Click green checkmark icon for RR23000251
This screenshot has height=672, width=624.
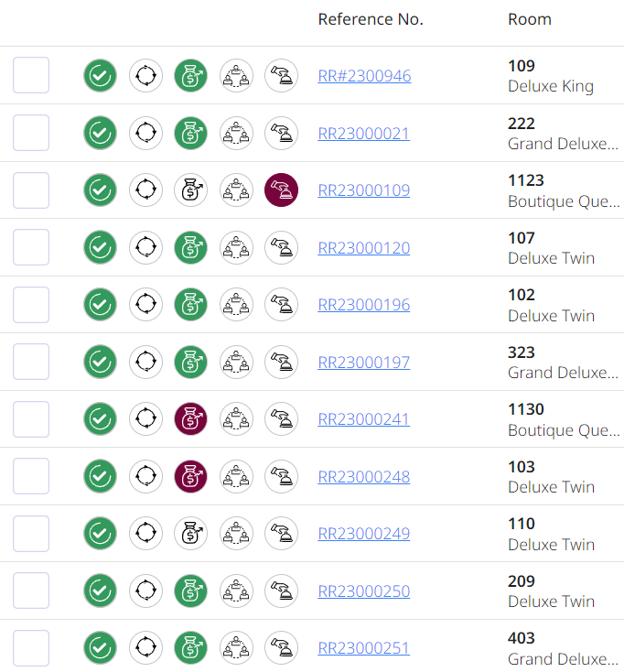(x=100, y=648)
